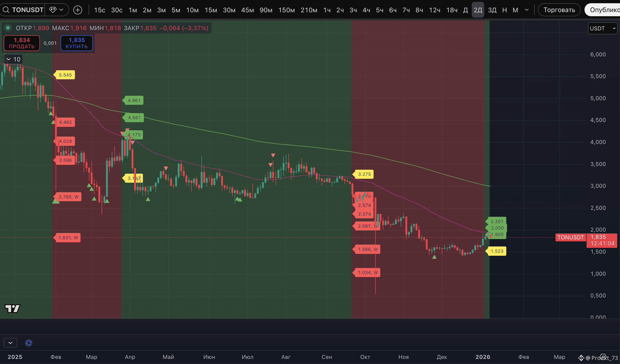
Task: Collapse the indicator legend showing 10
Action: (9, 59)
